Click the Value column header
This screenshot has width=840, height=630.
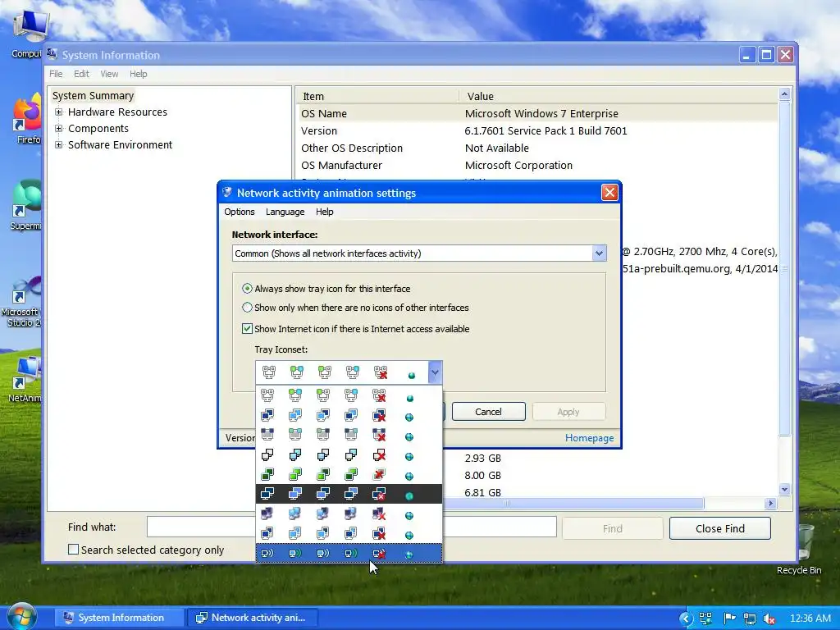[x=619, y=96]
